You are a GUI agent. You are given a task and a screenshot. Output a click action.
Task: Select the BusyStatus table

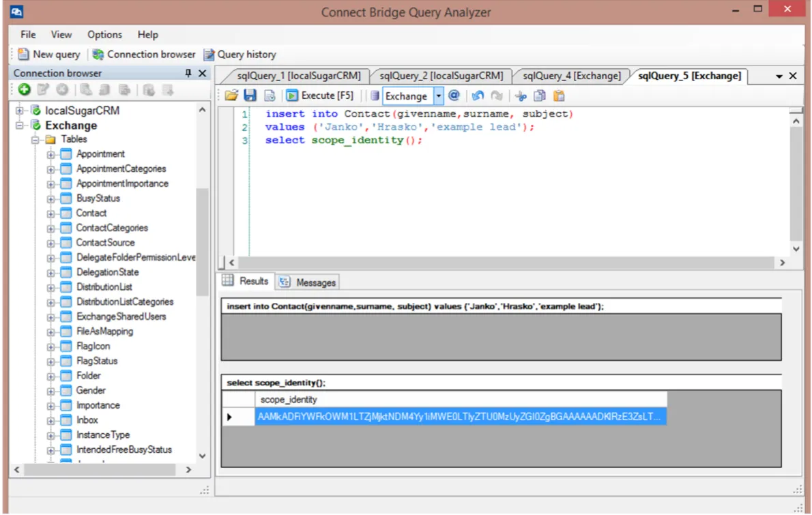[98, 198]
